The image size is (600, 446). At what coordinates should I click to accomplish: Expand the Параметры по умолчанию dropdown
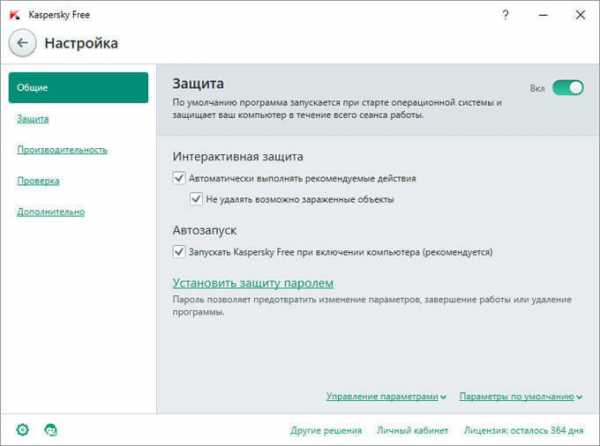tap(521, 396)
